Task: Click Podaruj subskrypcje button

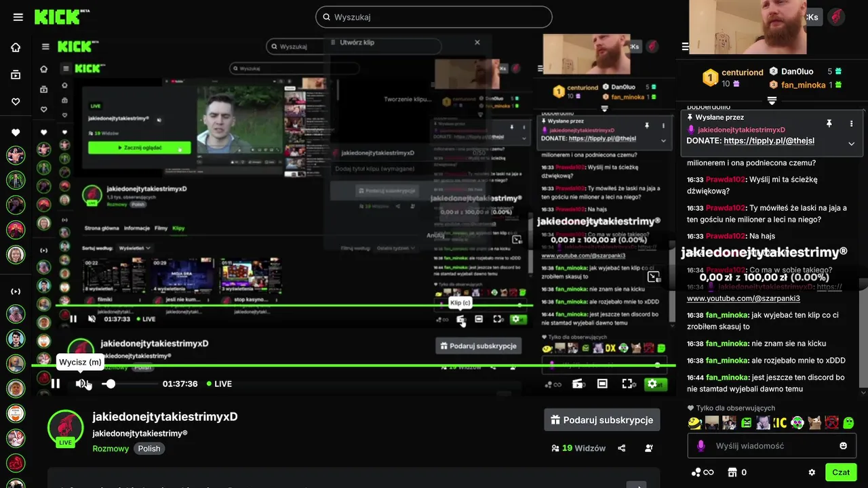Action: pos(602,420)
